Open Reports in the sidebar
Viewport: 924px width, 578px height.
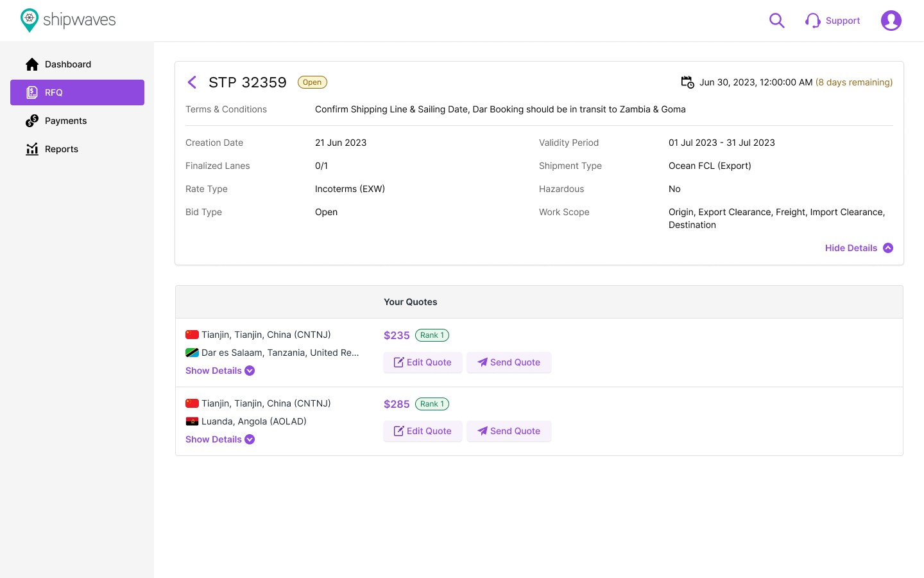(x=77, y=149)
